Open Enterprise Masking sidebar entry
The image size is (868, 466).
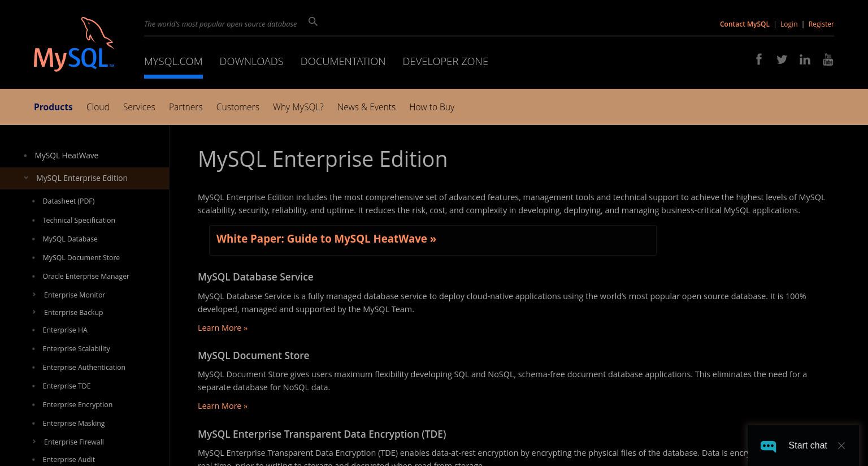pos(73,423)
